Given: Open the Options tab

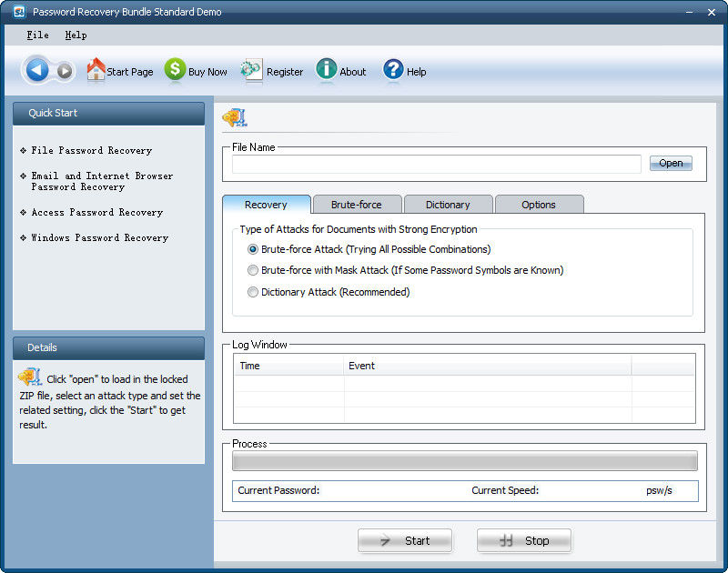Looking at the screenshot, I should pos(539,205).
